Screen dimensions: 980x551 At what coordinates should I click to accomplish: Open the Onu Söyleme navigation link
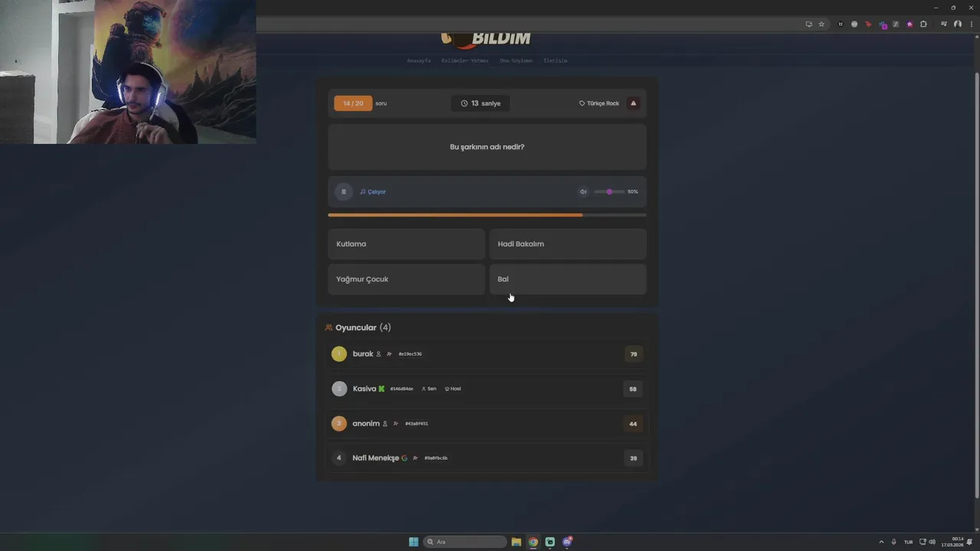[516, 60]
